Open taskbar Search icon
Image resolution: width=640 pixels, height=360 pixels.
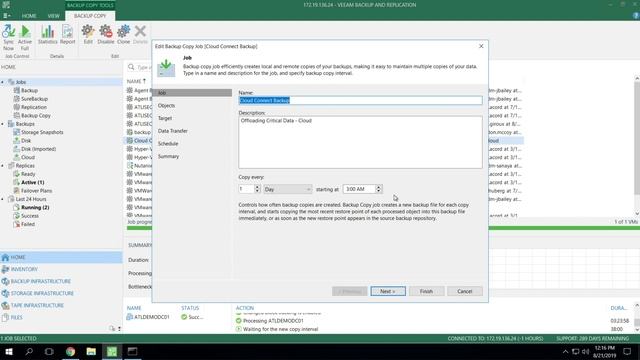click(x=29, y=351)
